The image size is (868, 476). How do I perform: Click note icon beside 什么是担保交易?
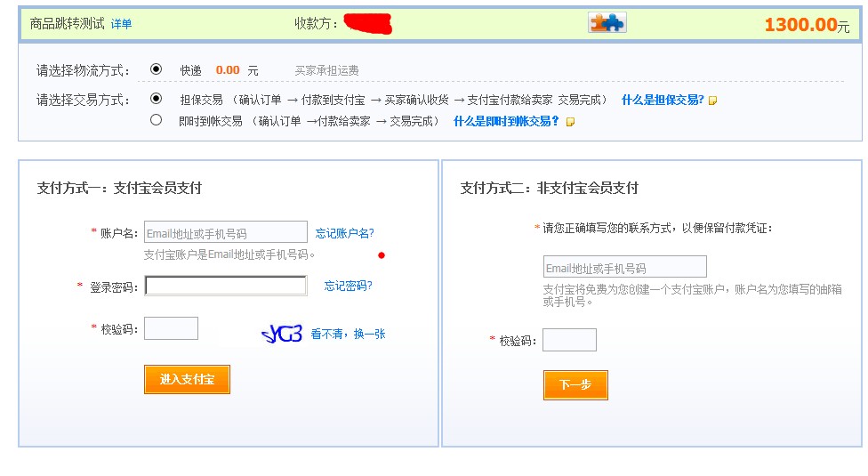tap(713, 101)
